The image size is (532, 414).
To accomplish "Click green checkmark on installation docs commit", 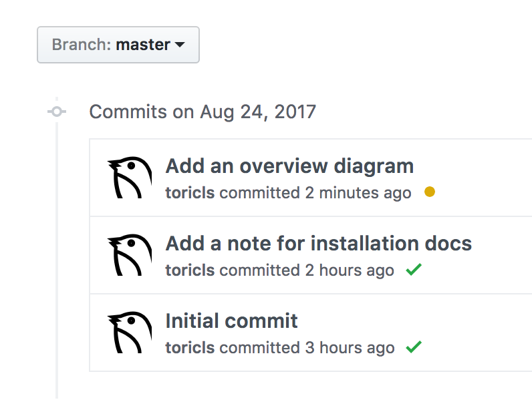I will click(414, 270).
